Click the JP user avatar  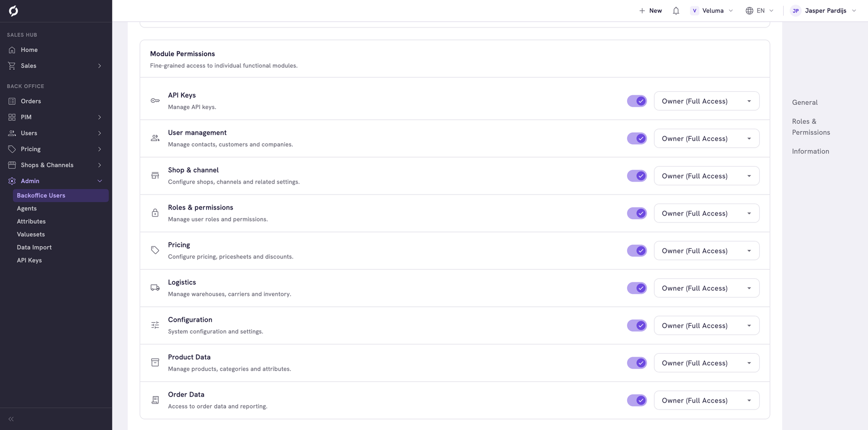coord(796,10)
